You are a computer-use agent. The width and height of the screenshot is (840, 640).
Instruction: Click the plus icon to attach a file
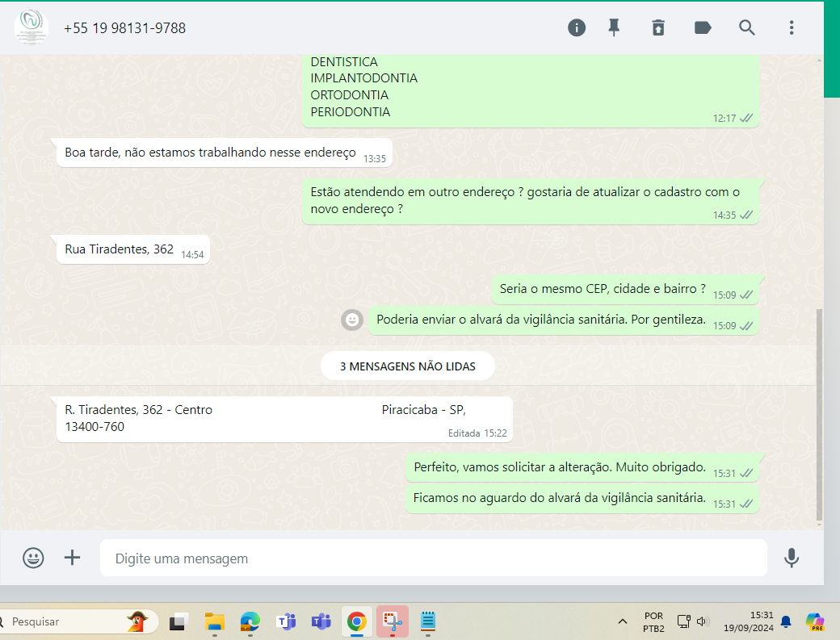coord(73,558)
